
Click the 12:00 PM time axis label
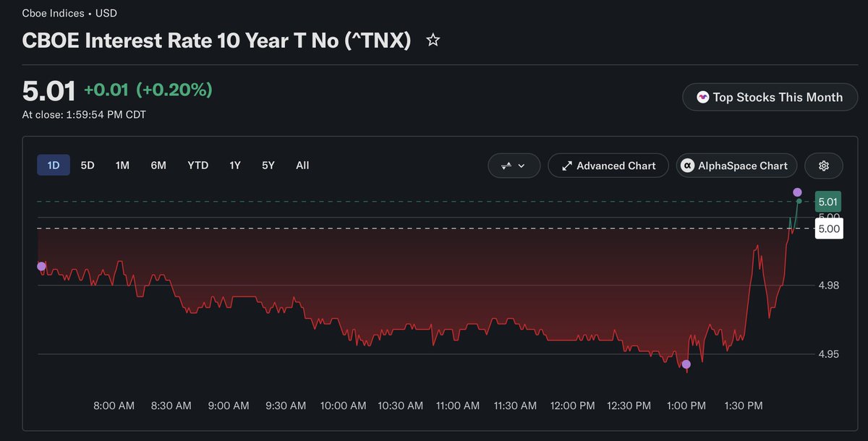(x=573, y=406)
